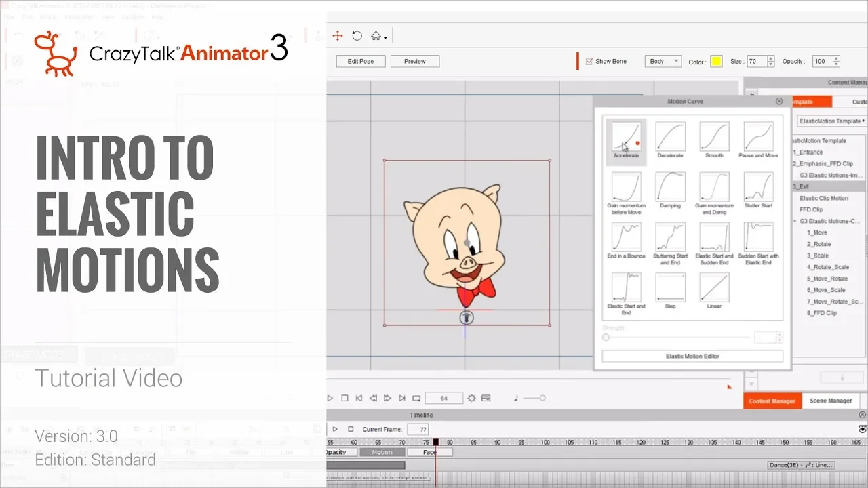
Task: Select the Accelerate motion curve
Action: click(x=626, y=140)
